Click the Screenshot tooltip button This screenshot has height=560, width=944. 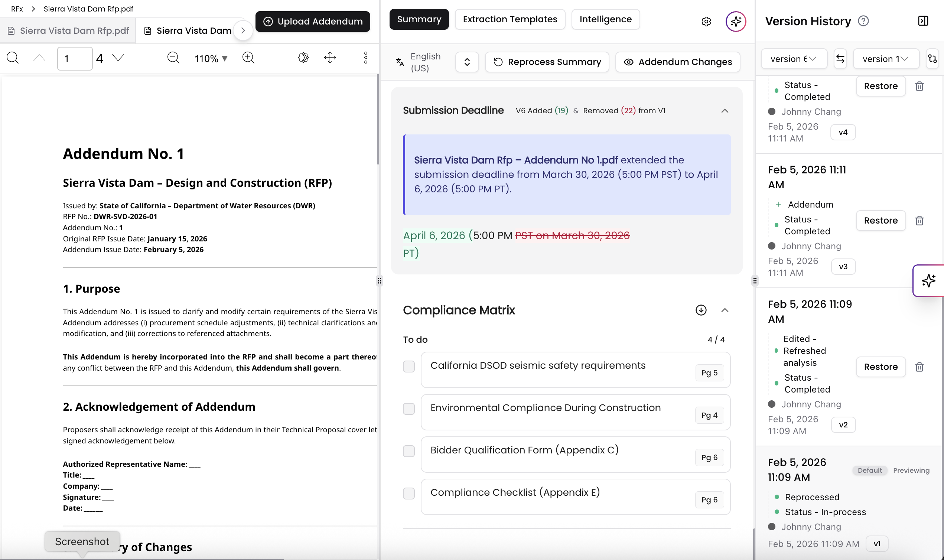(82, 541)
